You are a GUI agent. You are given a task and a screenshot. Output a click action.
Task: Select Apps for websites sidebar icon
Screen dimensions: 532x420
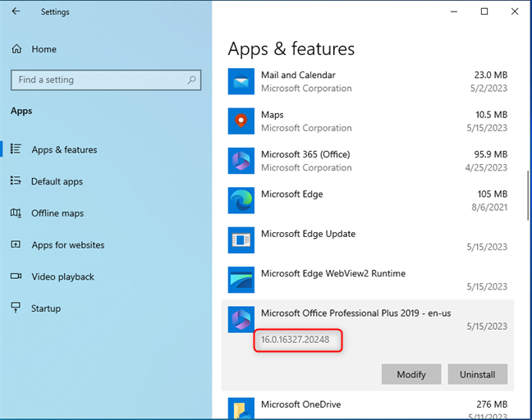[16, 244]
